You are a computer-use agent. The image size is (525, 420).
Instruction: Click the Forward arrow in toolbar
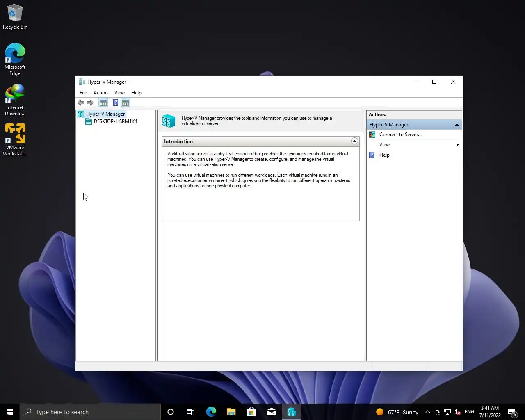pyautogui.click(x=90, y=103)
